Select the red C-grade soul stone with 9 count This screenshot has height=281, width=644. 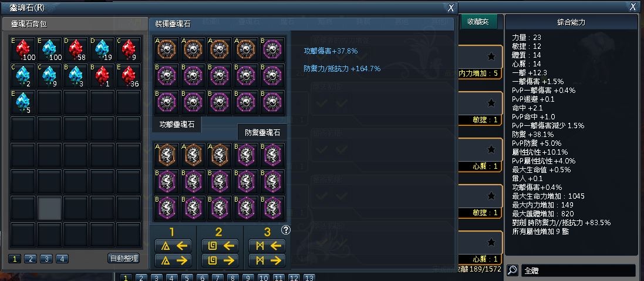pyautogui.click(x=129, y=49)
